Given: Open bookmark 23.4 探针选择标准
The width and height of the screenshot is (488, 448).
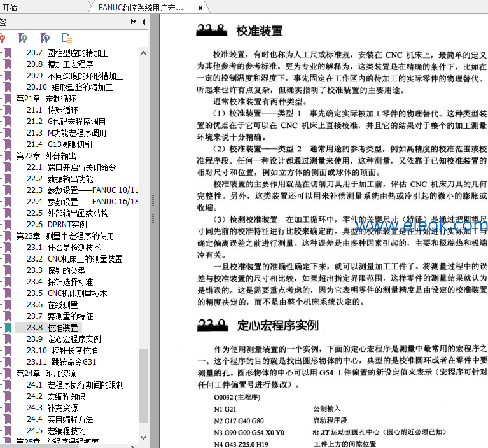Looking at the screenshot, I should [x=60, y=282].
